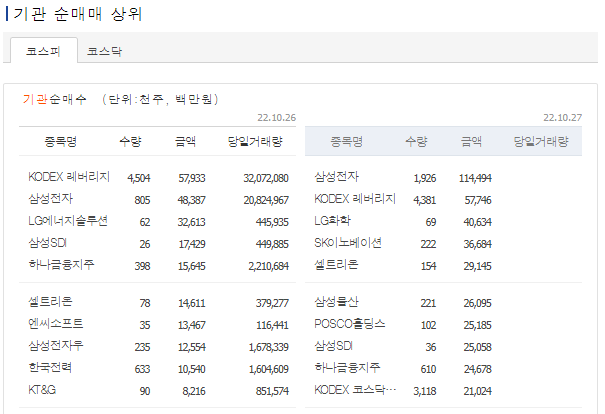Select the amount value 29,145
The width and height of the screenshot is (605, 414).
(x=478, y=266)
